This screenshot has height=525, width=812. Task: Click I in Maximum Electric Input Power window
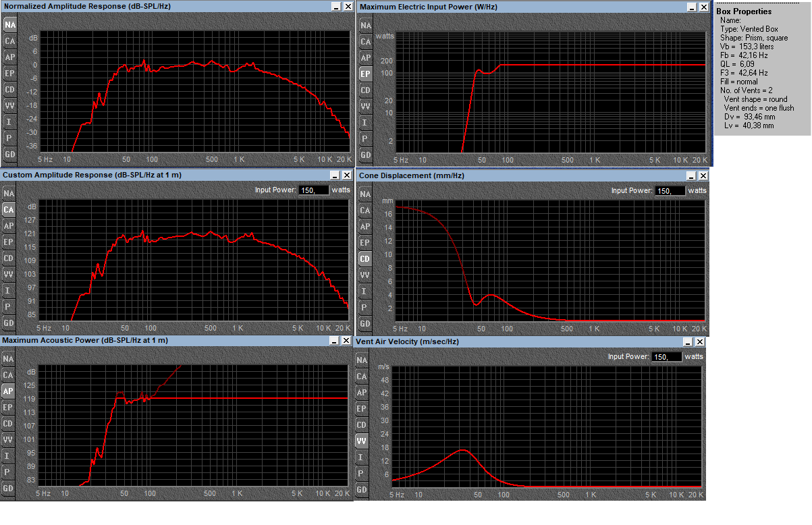coord(365,123)
